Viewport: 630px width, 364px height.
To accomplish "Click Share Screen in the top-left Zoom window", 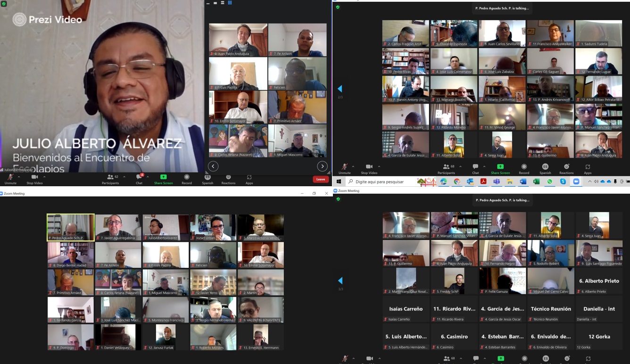I will tap(163, 179).
